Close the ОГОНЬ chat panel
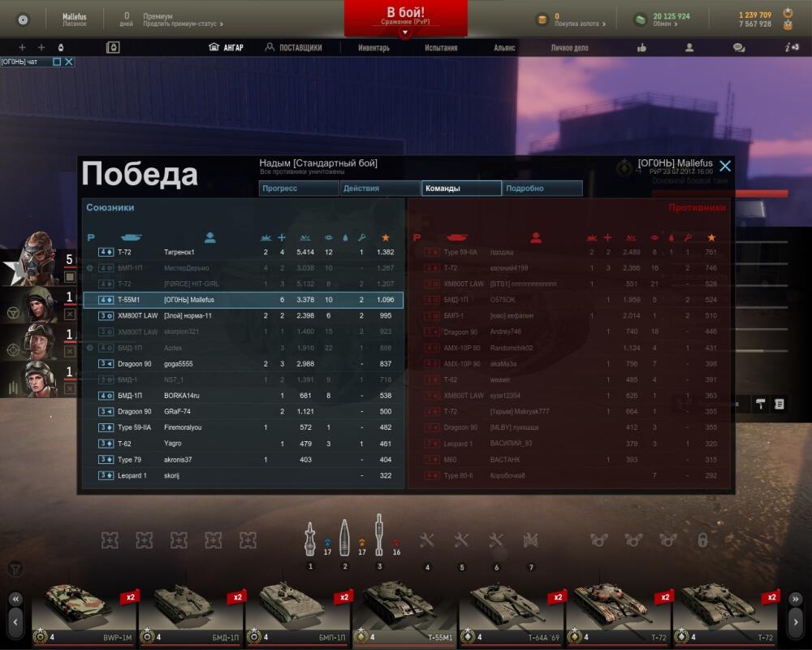Viewport: 812px width, 650px height. coord(69,62)
